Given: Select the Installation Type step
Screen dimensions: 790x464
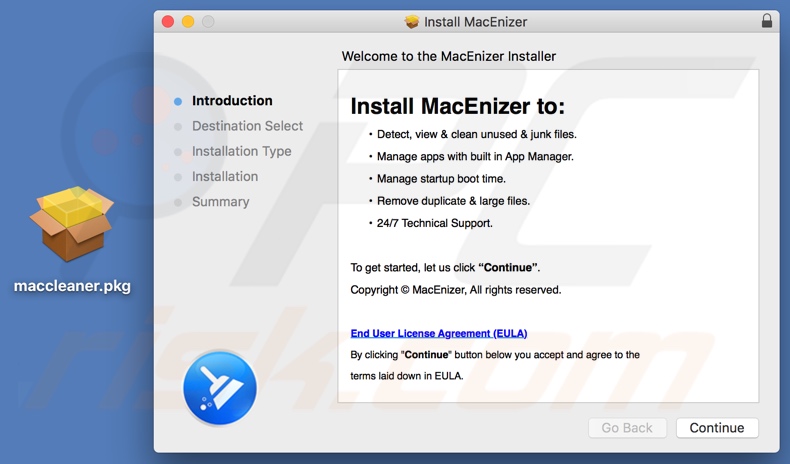Looking at the screenshot, I should click(x=241, y=151).
